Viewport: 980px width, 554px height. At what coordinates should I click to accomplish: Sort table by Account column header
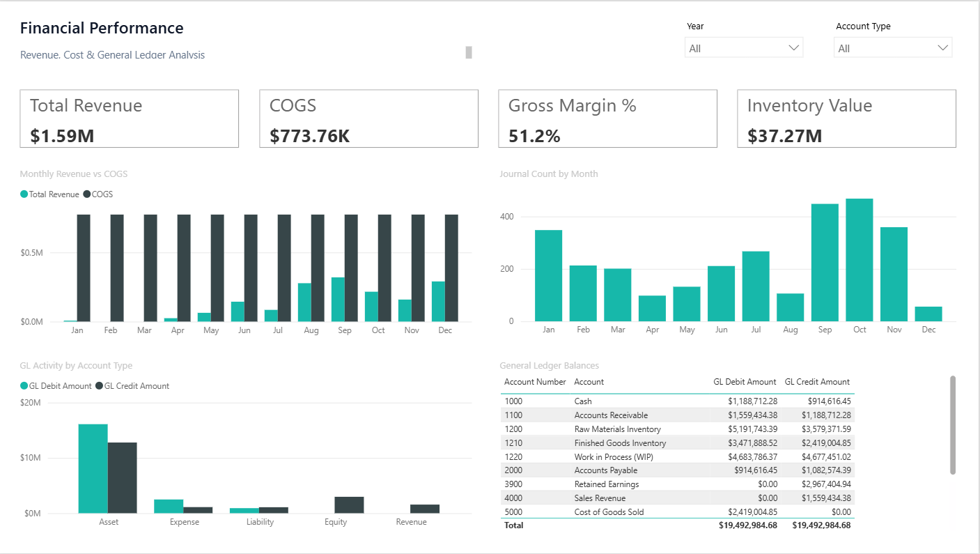pyautogui.click(x=589, y=382)
